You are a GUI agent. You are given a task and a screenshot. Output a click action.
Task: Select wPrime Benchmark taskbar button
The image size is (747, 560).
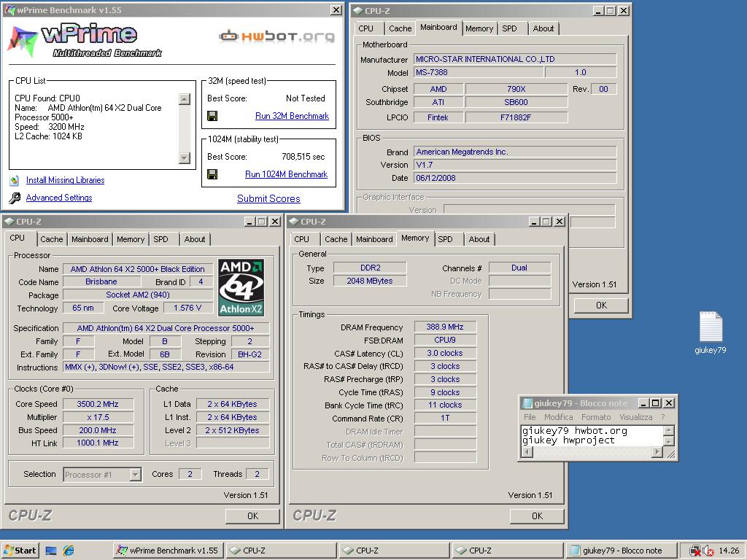169,551
